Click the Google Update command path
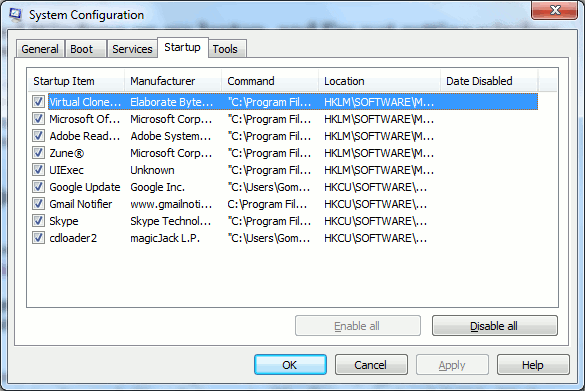Viewport: 585px width, 391px height. [269, 187]
